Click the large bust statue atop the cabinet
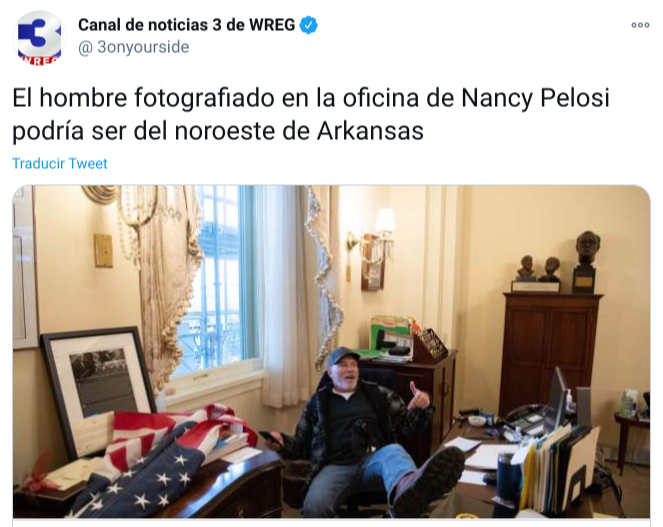This screenshot has height=527, width=663. 586,261
